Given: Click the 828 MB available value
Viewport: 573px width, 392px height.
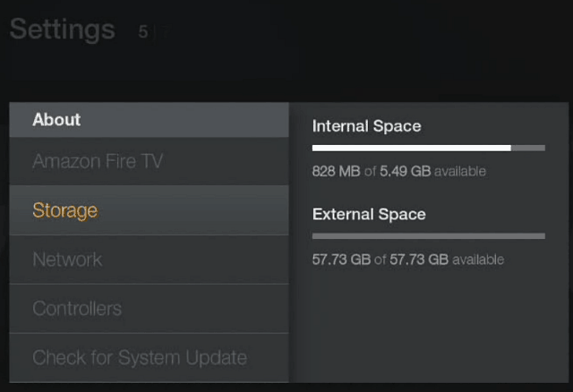Looking at the screenshot, I should point(337,171).
